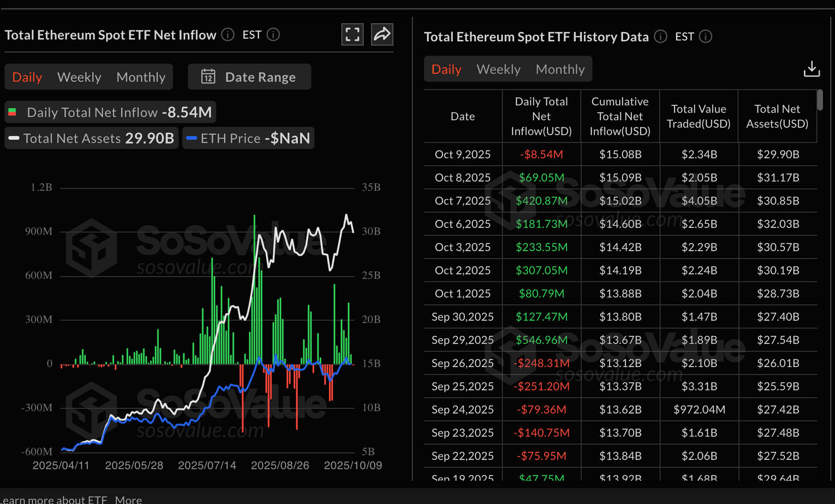Click the Oct 7,2025 table row
Image resolution: width=835 pixels, height=504 pixels.
click(620, 201)
